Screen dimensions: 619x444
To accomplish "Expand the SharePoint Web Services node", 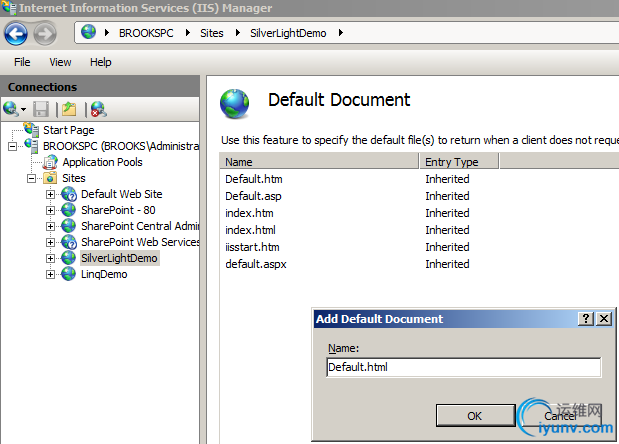I will (x=50, y=242).
